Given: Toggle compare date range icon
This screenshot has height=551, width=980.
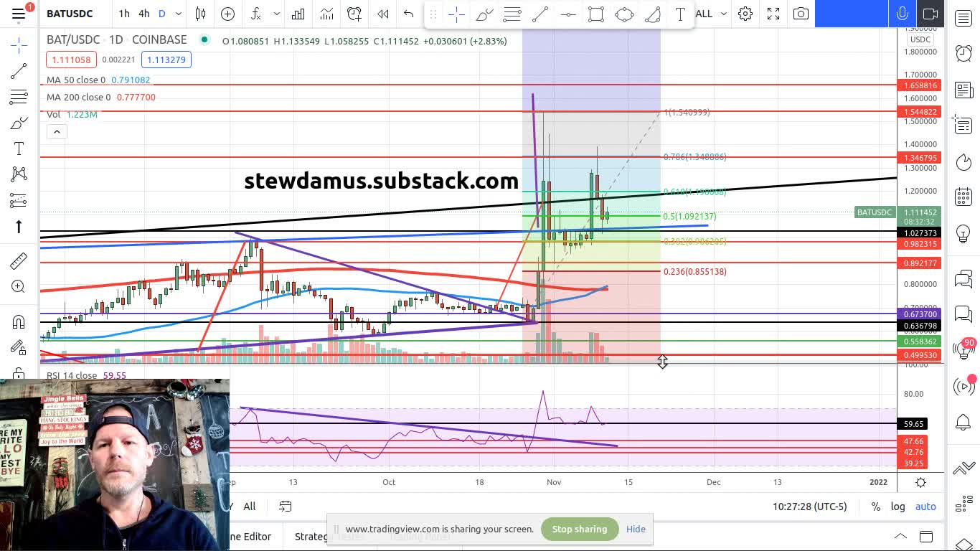Looking at the screenshot, I should tap(285, 507).
